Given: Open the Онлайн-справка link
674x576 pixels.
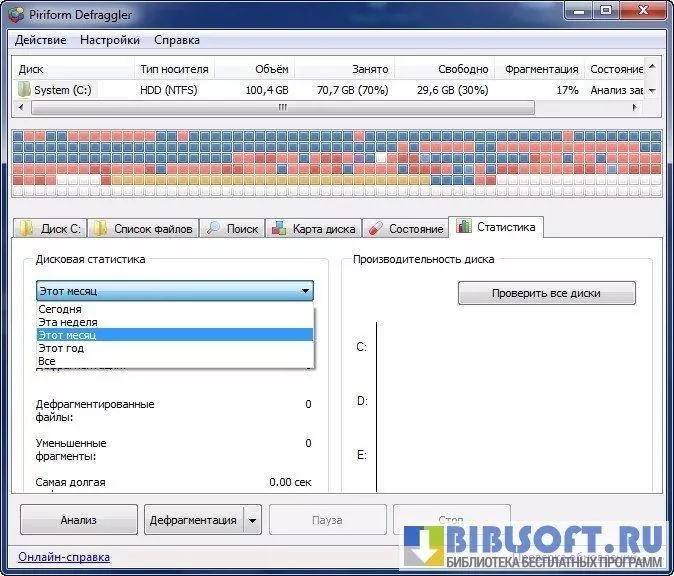Looking at the screenshot, I should coord(64,557).
